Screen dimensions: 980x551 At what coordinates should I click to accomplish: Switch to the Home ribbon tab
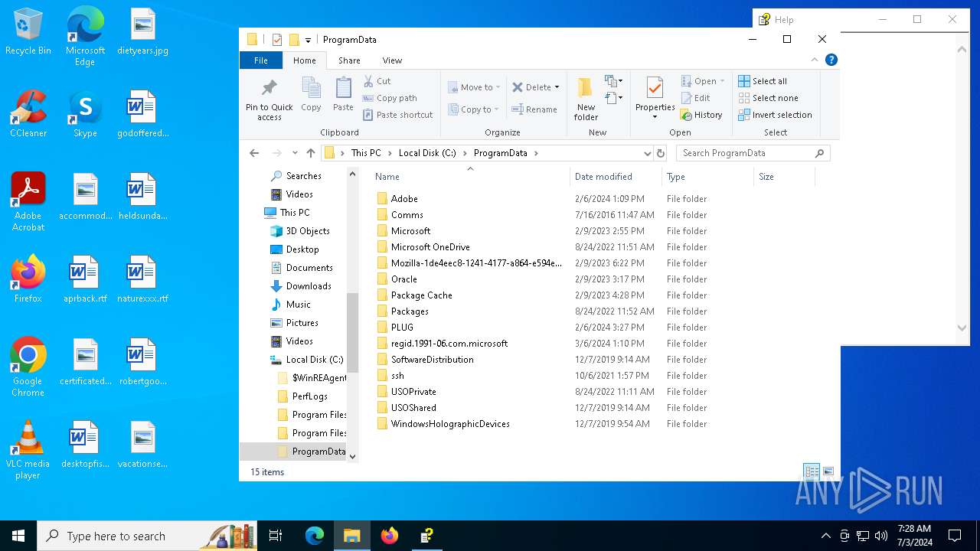point(304,60)
